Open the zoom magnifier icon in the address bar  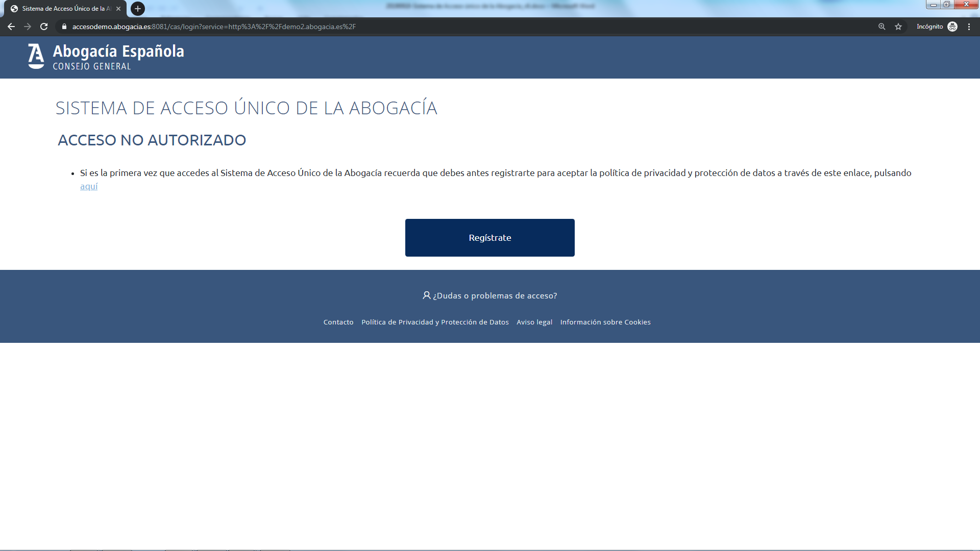[881, 27]
